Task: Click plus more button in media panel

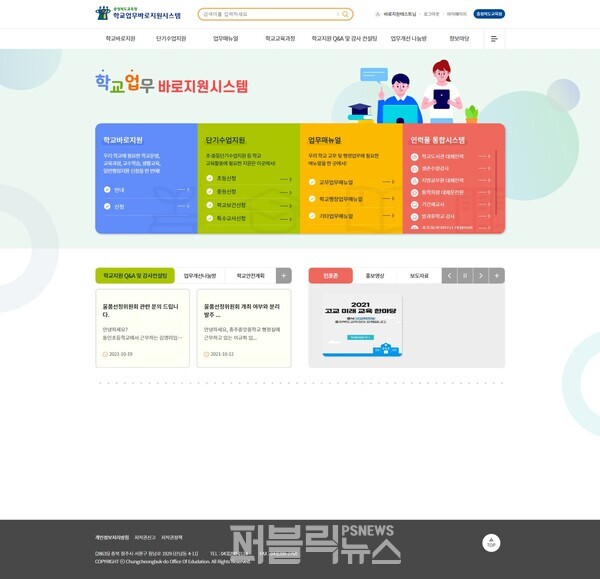Action: coord(497,276)
